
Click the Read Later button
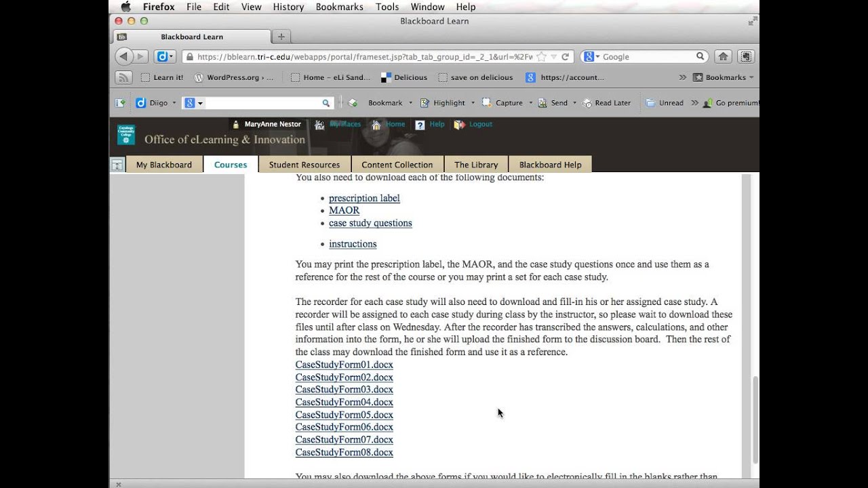[x=606, y=103]
